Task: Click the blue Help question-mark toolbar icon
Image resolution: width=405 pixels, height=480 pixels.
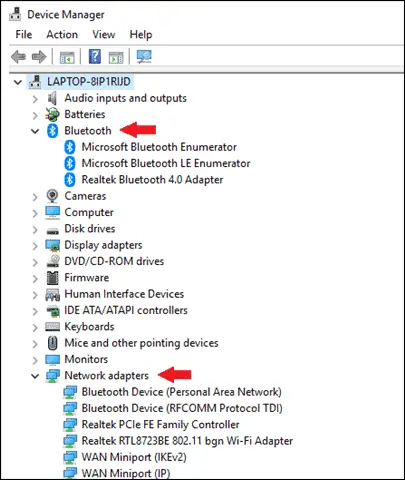Action: [x=95, y=56]
